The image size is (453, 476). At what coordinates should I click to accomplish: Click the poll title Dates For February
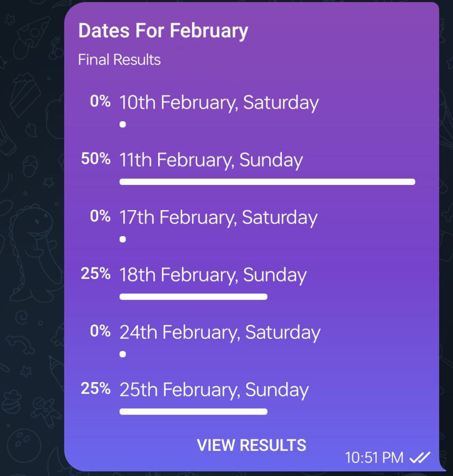pos(163,31)
